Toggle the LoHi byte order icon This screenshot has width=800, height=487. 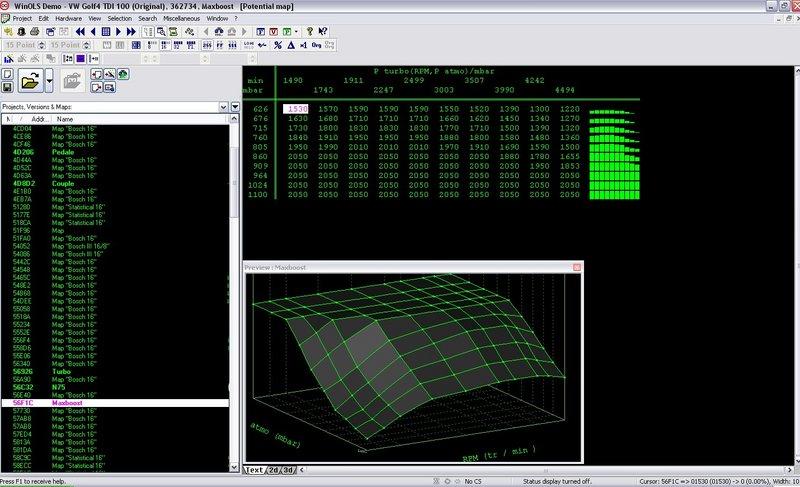tap(249, 45)
